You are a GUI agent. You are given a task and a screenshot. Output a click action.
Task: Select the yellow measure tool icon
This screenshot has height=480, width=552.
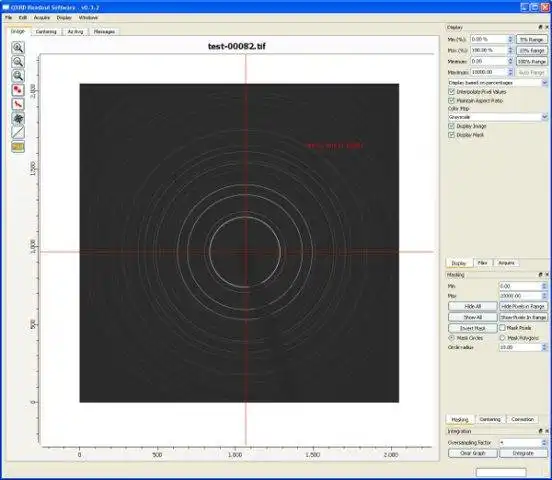tap(18, 147)
